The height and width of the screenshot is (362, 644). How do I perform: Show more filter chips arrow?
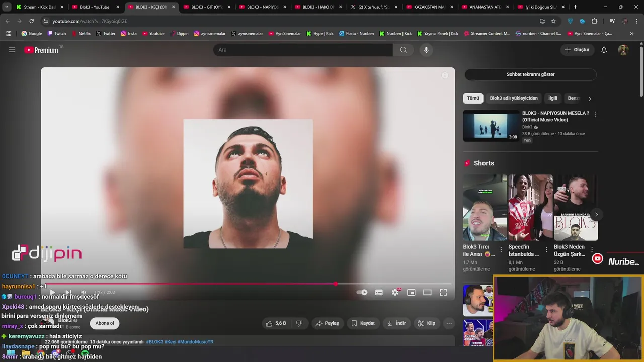590,99
